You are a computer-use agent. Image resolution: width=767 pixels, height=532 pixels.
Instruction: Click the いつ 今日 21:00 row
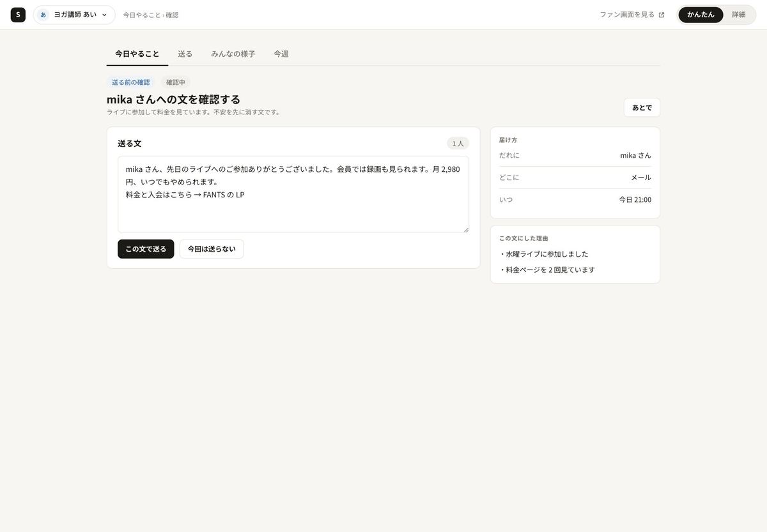pos(575,200)
